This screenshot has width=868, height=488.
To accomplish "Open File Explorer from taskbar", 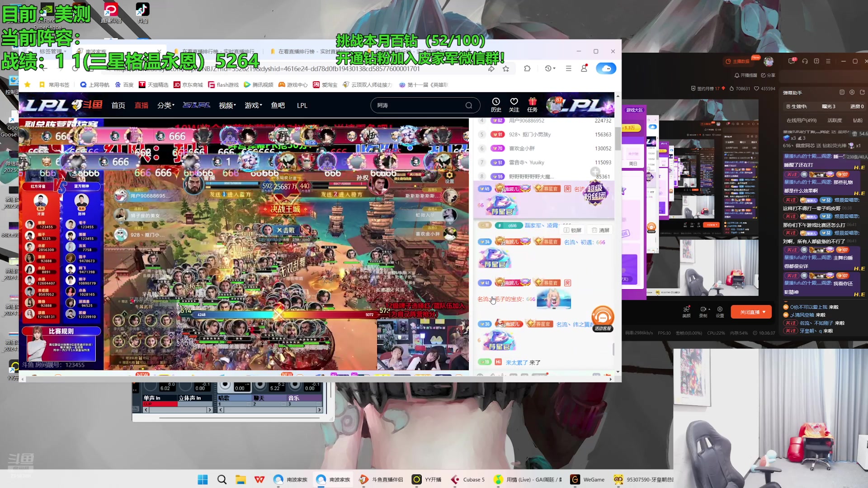I will [241, 479].
